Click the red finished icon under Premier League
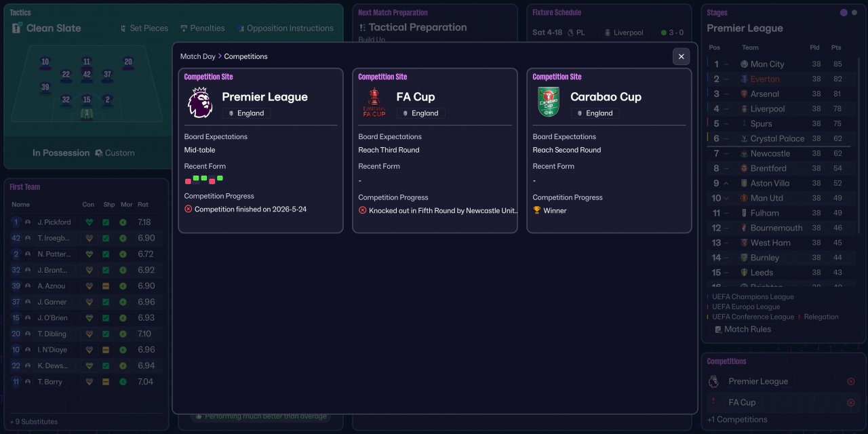The image size is (868, 434). (x=189, y=210)
